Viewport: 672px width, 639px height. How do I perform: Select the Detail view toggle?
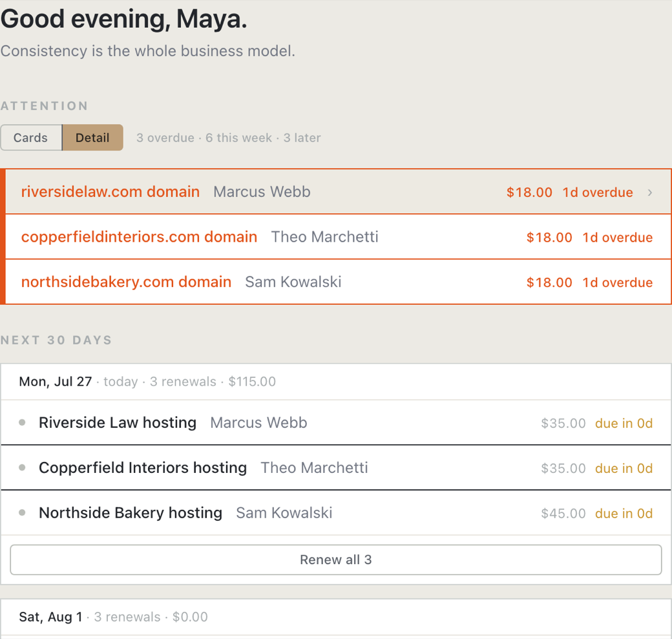pyautogui.click(x=92, y=138)
